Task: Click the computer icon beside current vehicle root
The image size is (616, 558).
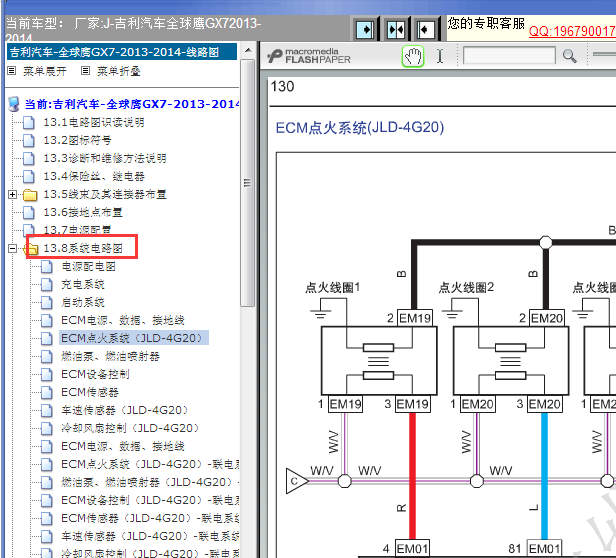Action: [14, 104]
